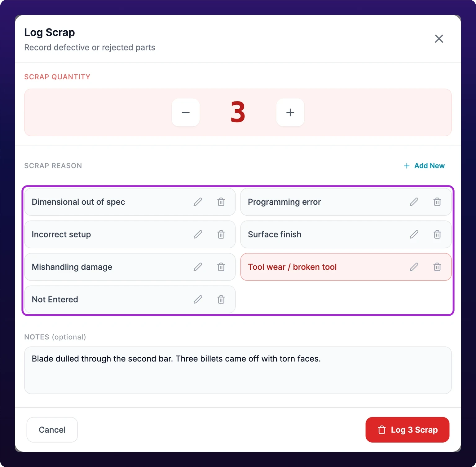
Task: Increase scrap quantity with plus button
Action: [290, 112]
